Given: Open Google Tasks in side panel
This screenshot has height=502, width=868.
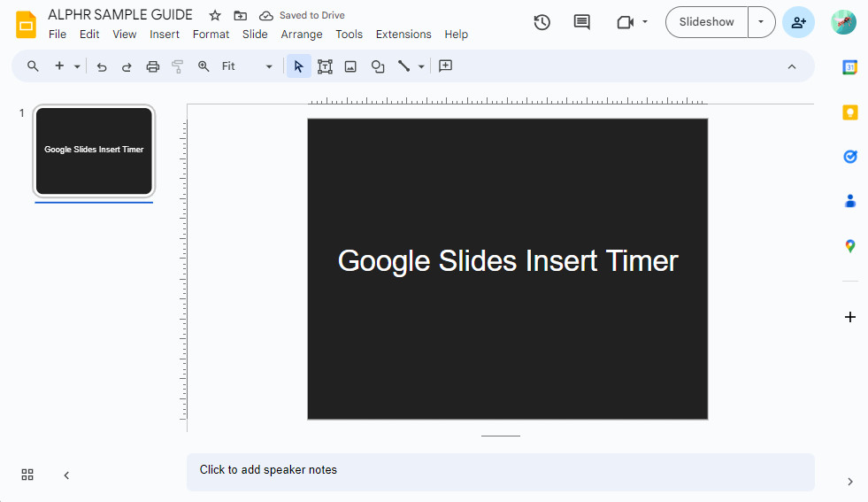Looking at the screenshot, I should point(849,157).
